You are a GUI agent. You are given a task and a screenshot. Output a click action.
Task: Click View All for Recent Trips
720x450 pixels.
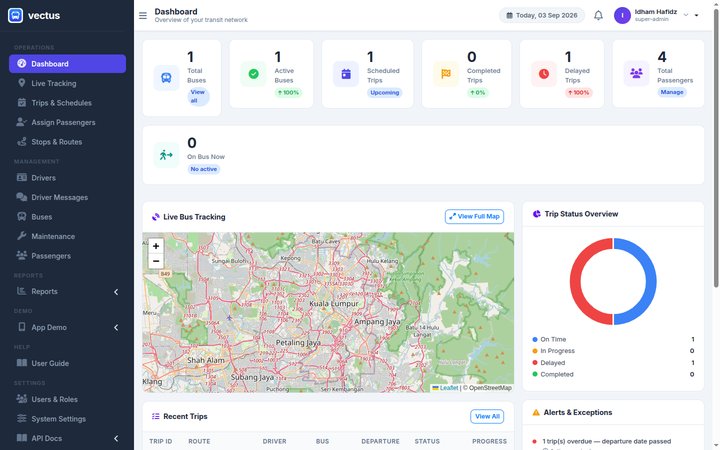(x=487, y=416)
